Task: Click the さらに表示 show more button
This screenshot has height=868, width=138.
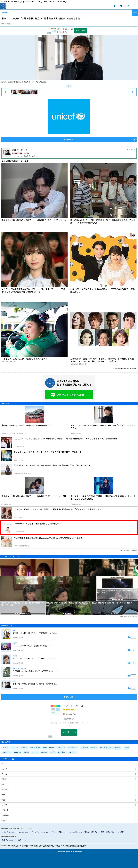Action: pos(69,697)
